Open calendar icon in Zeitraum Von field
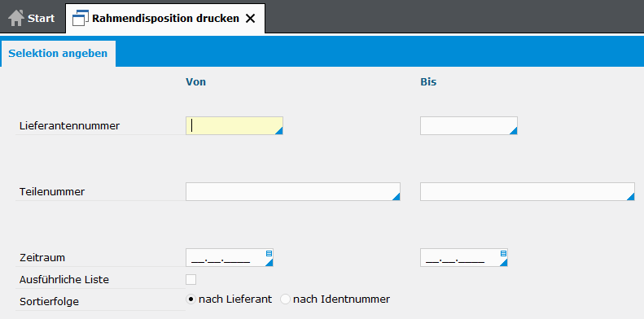Screen dimensions: 644x319 coord(269,253)
